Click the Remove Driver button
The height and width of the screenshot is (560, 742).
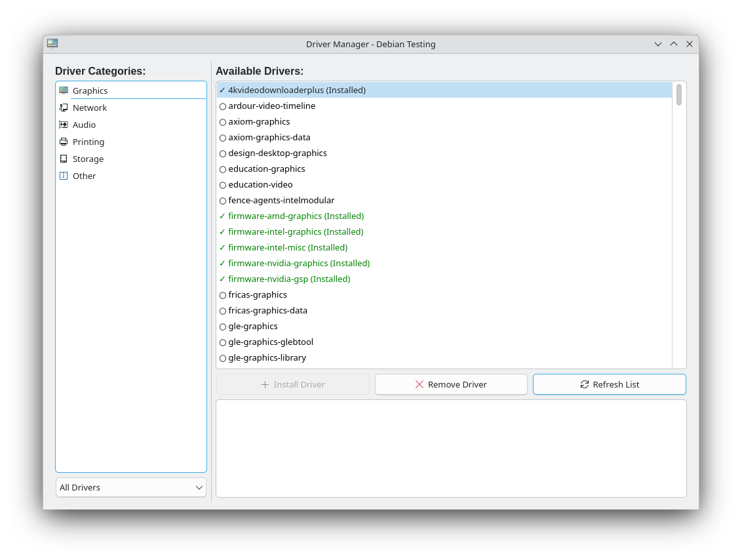(x=451, y=384)
